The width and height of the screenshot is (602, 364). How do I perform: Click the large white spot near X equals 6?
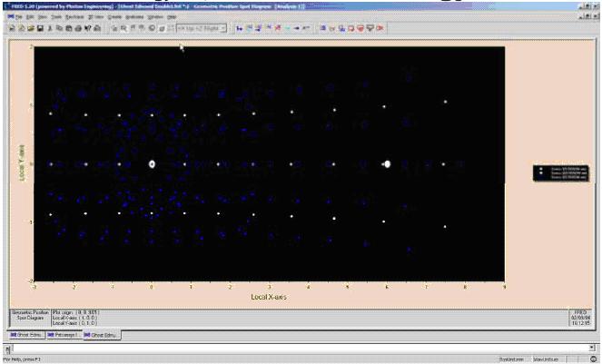[388, 164]
